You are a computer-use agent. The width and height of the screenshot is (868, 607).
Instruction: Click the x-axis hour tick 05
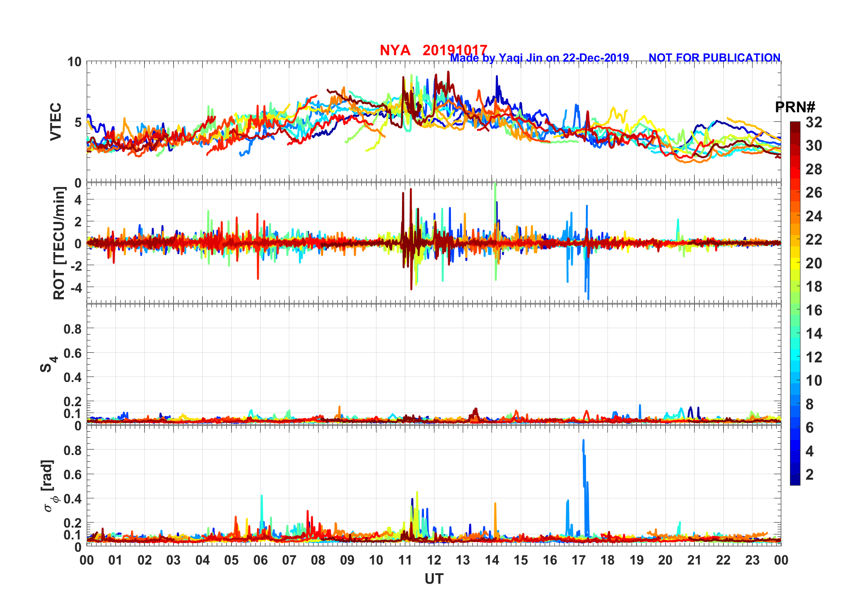coord(231,560)
